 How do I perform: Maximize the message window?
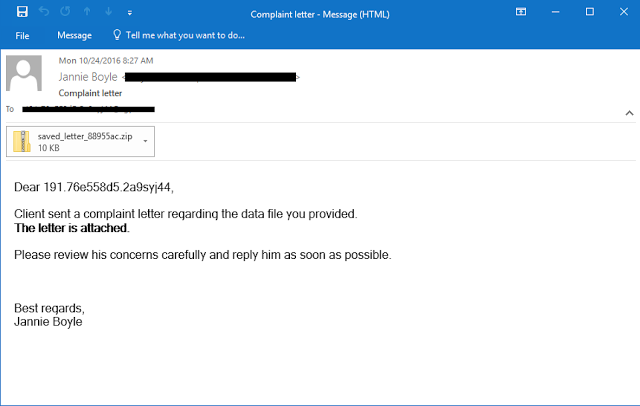coord(591,12)
